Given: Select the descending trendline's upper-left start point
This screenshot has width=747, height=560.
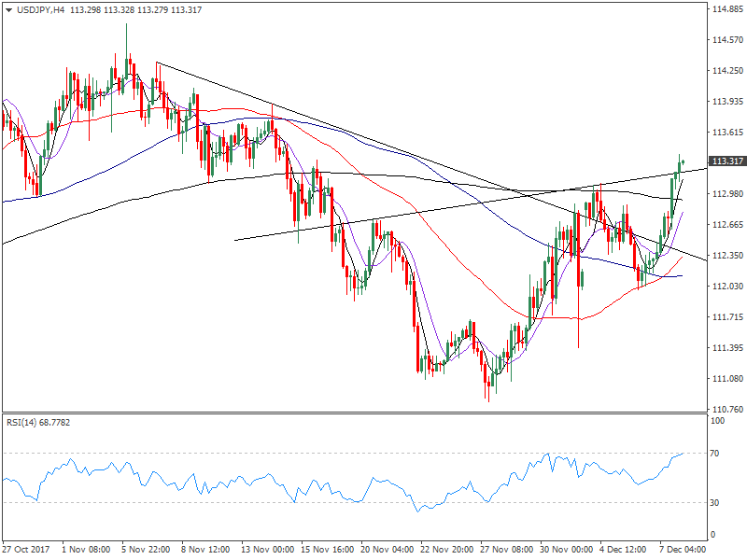Looking at the screenshot, I should pyautogui.click(x=156, y=63).
